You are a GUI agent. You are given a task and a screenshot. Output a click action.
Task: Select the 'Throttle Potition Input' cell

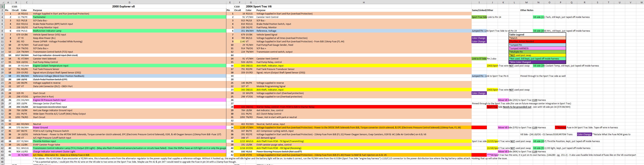pos(129,141)
